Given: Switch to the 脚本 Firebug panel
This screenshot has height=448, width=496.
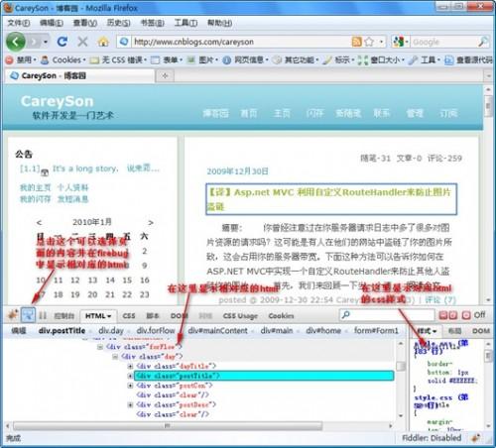Looking at the screenshot, I should (x=153, y=316).
